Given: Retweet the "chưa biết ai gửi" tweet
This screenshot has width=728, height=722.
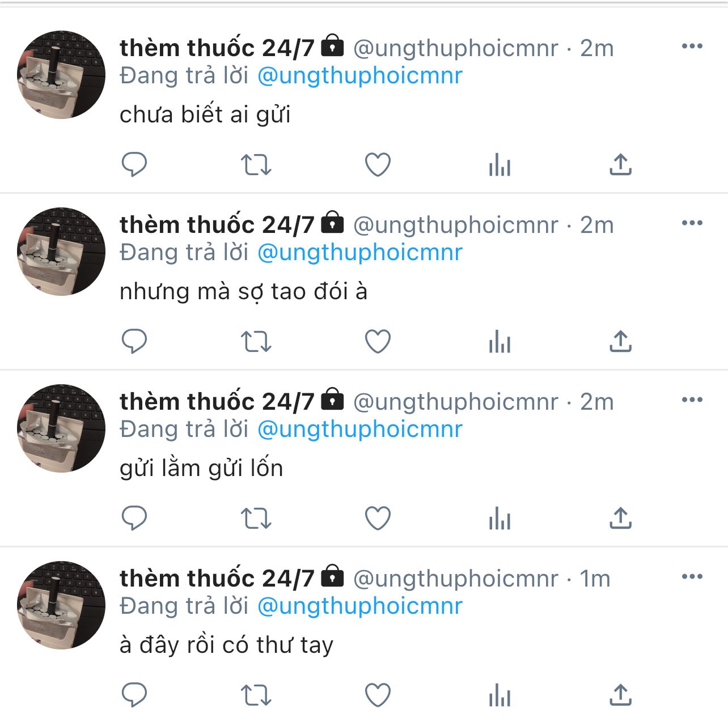Looking at the screenshot, I should [256, 165].
